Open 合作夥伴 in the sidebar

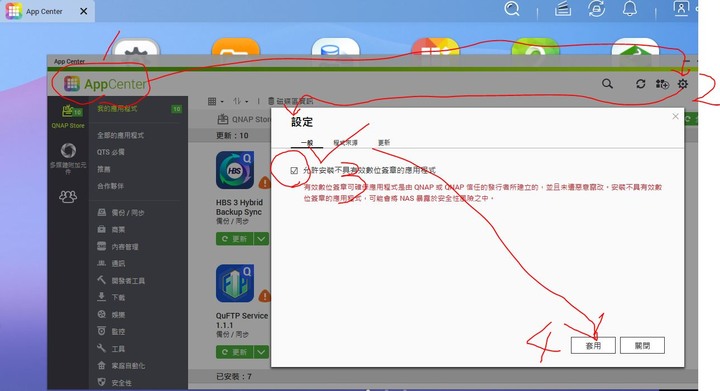(x=110, y=186)
